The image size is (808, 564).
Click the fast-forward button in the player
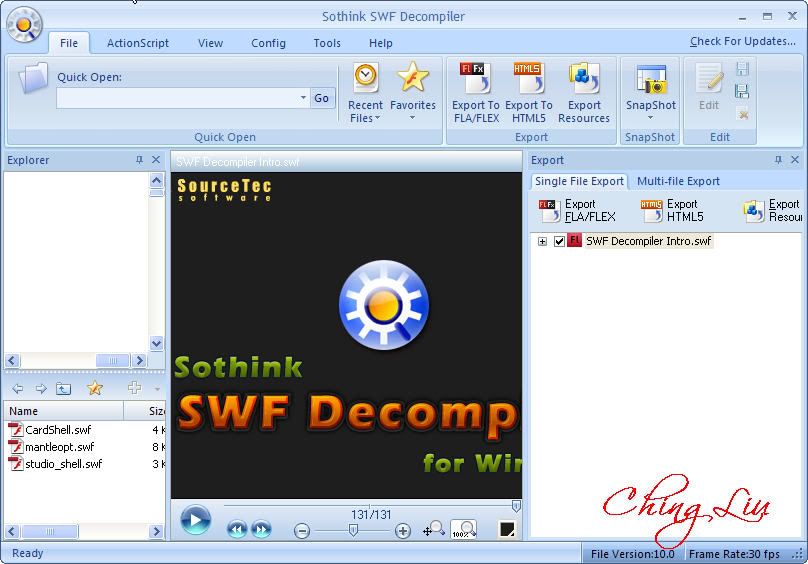click(261, 530)
